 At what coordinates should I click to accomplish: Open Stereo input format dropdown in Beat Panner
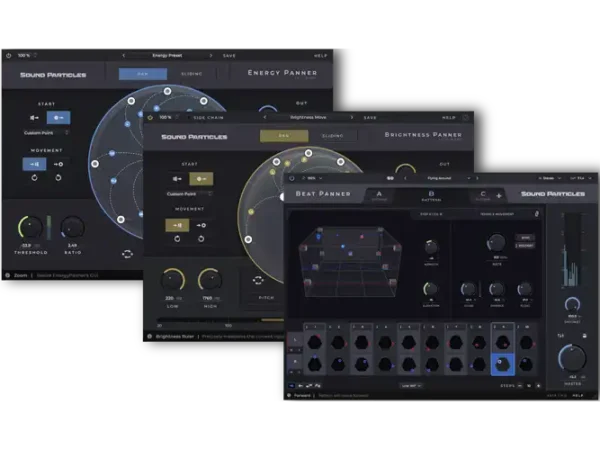[x=550, y=178]
